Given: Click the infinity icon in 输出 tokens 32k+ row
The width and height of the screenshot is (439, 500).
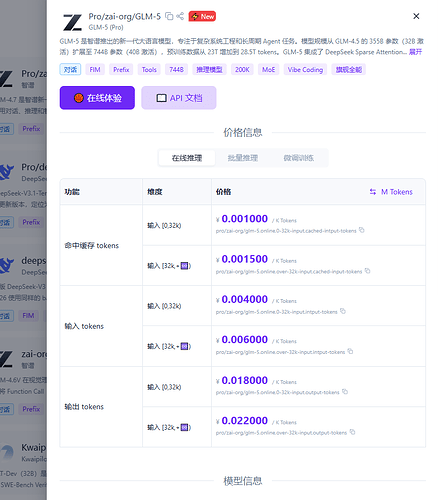Looking at the screenshot, I should tap(184, 427).
